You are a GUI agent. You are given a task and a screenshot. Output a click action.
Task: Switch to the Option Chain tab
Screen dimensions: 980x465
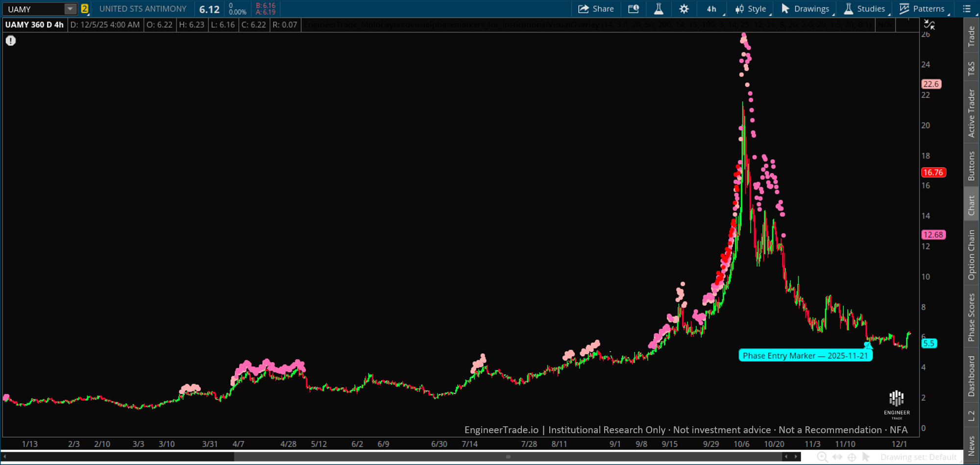click(972, 253)
